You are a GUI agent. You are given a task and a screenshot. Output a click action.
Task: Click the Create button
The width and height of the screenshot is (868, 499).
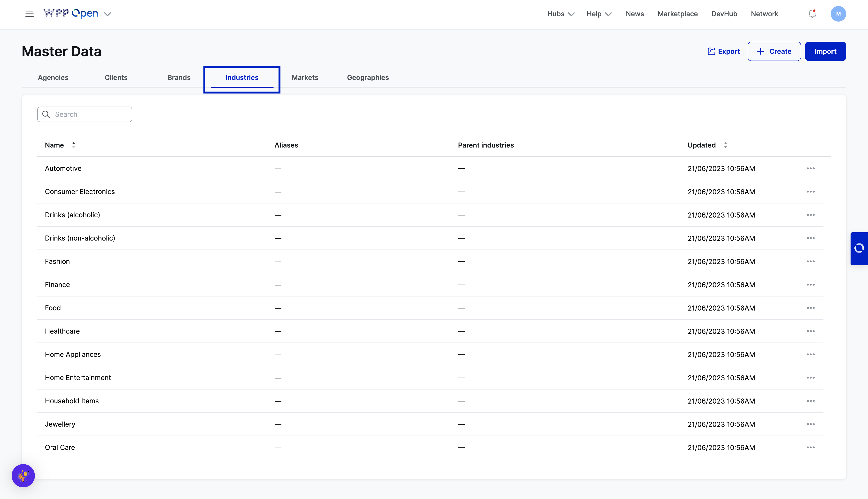[x=774, y=51]
